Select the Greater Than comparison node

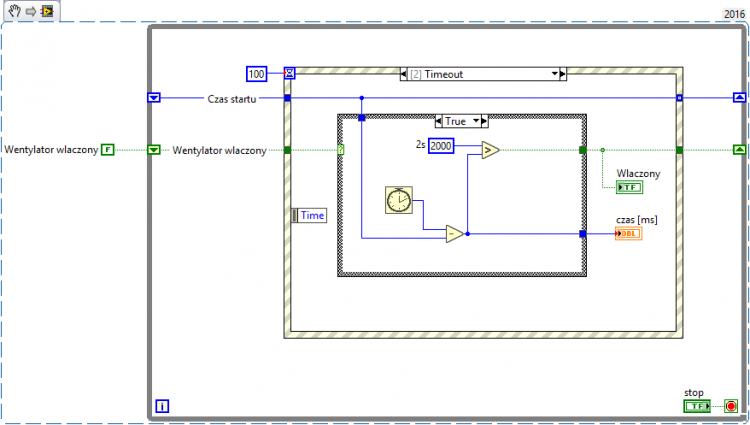490,150
